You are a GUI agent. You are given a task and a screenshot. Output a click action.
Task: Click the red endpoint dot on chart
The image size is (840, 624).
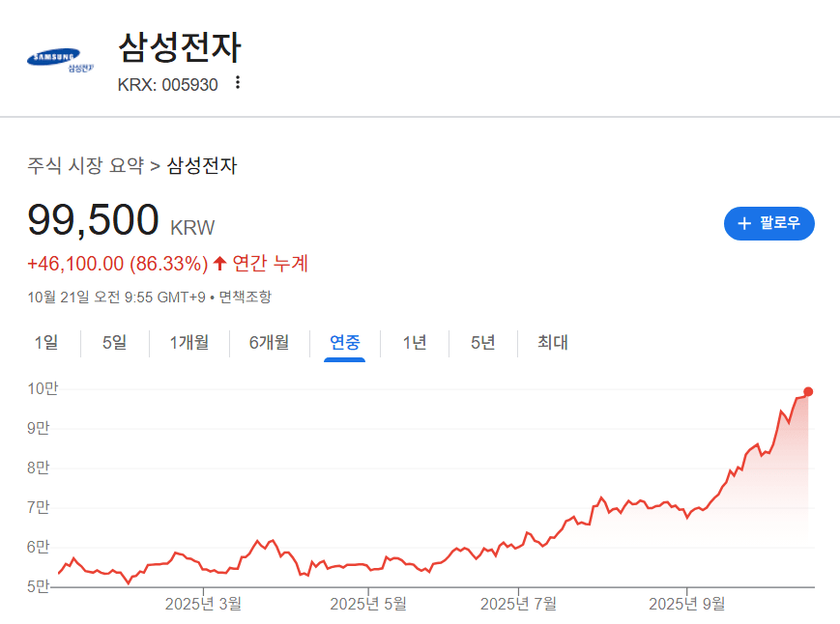(x=808, y=391)
